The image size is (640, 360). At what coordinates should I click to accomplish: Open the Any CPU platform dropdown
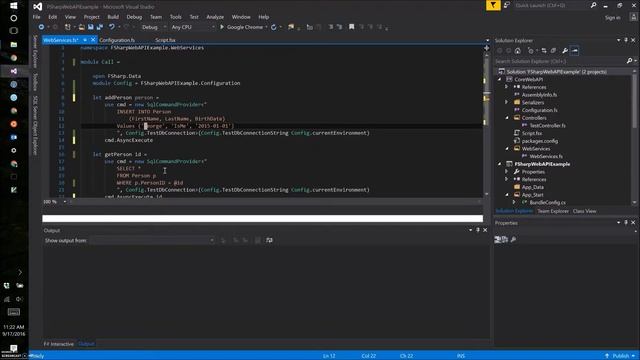pos(193,27)
